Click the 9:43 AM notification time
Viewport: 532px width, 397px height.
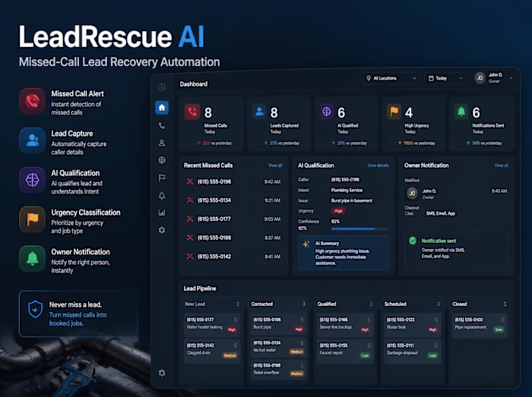499,191
